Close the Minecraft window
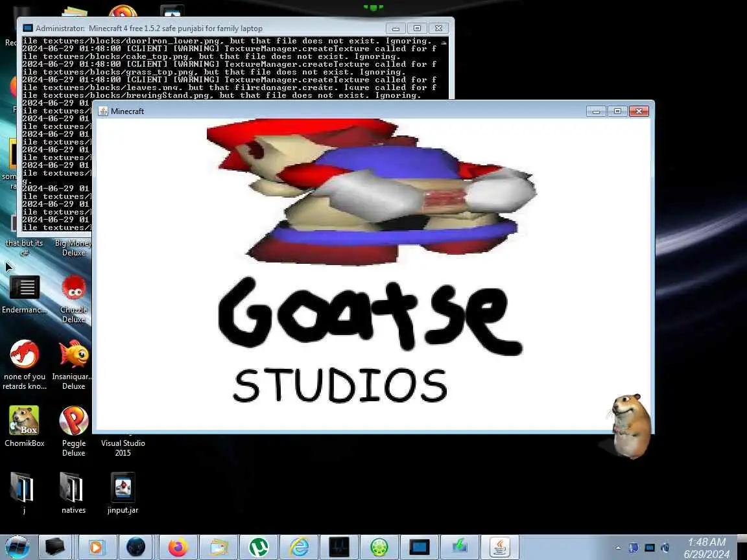Image resolution: width=747 pixels, height=560 pixels. tap(639, 111)
